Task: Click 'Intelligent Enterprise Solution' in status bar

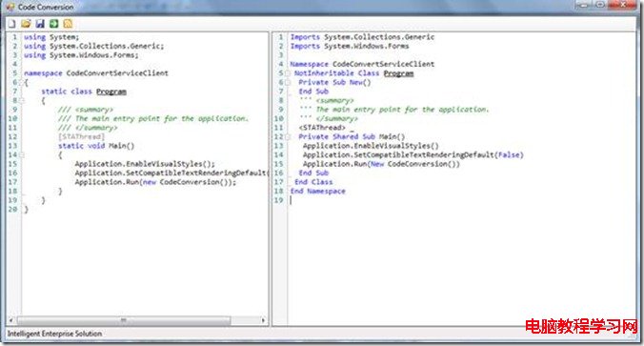Action: [x=54, y=334]
